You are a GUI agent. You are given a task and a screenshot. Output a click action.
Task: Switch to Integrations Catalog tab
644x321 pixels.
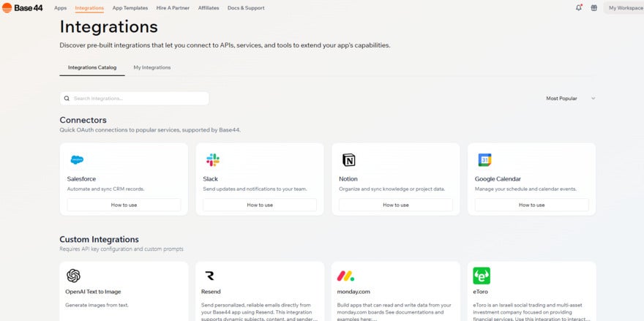click(92, 67)
